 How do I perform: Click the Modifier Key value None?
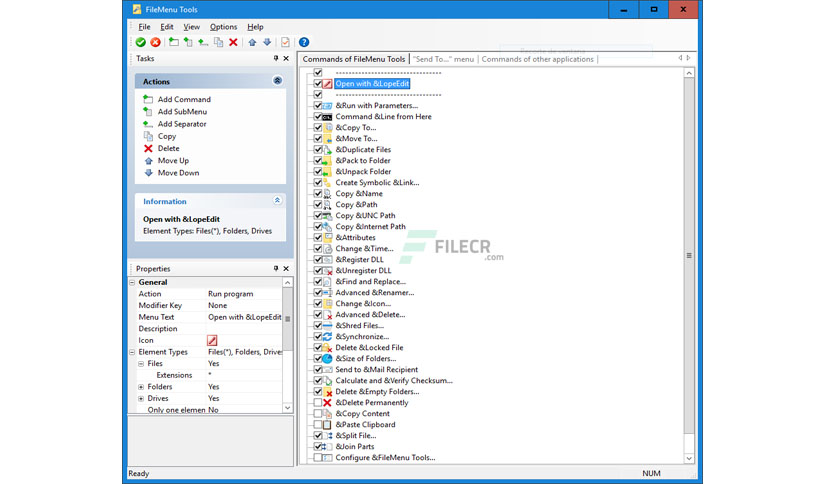[218, 305]
